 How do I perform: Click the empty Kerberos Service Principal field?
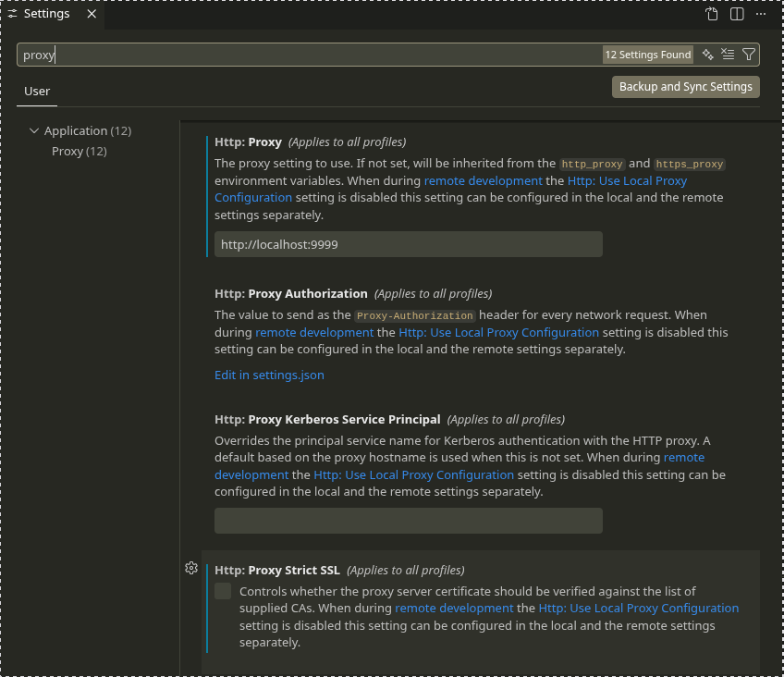[x=408, y=521]
